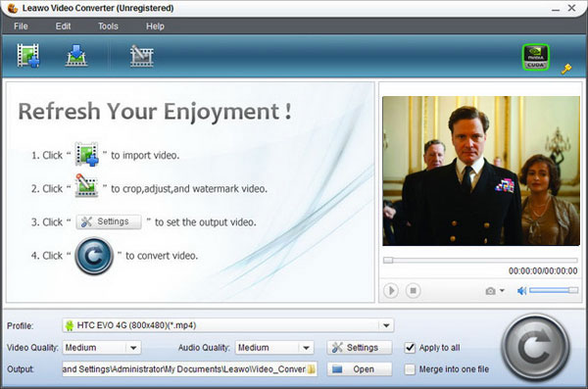This screenshot has height=389, width=588.
Task: Expand the Audio Quality dropdown
Action: [306, 348]
